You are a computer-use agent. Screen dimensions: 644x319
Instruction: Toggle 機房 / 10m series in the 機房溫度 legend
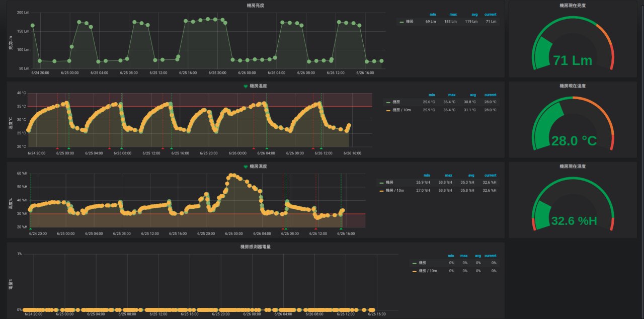pos(401,110)
